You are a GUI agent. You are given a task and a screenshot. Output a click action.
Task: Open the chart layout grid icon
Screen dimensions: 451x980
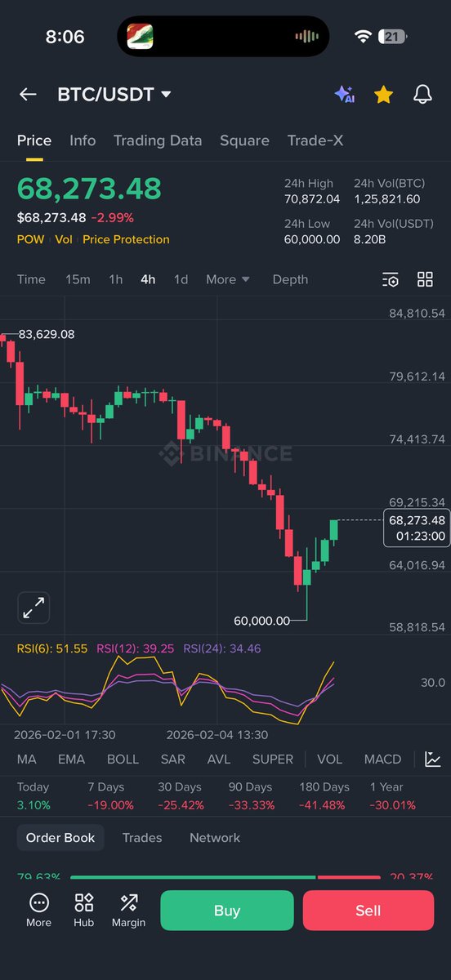pyautogui.click(x=425, y=279)
